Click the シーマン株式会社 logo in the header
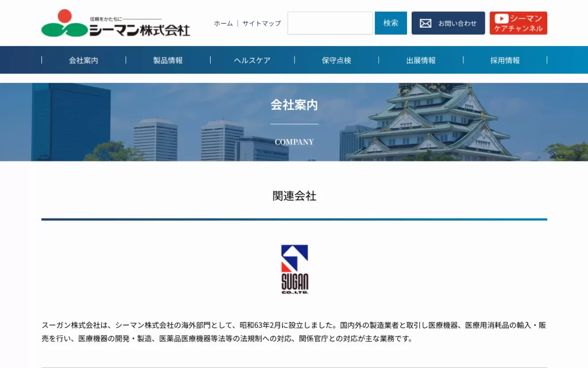Screen dimensions: 588x368 point(115,23)
